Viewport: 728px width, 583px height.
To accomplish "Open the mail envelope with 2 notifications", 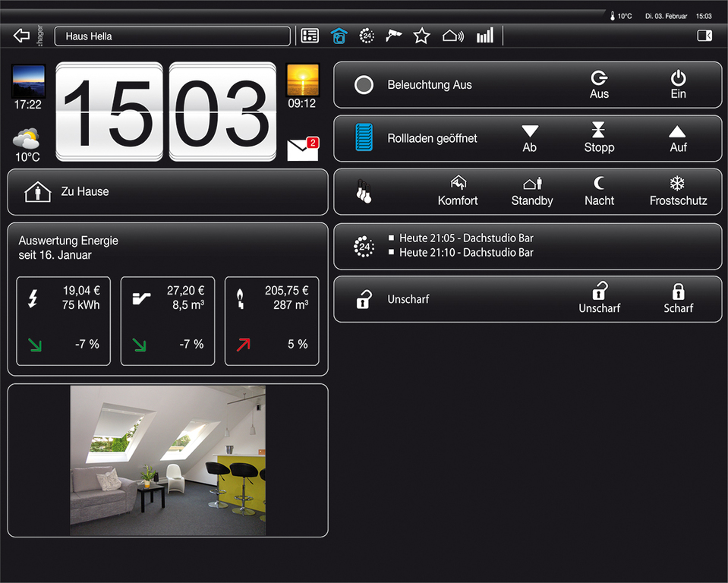I will (x=303, y=150).
